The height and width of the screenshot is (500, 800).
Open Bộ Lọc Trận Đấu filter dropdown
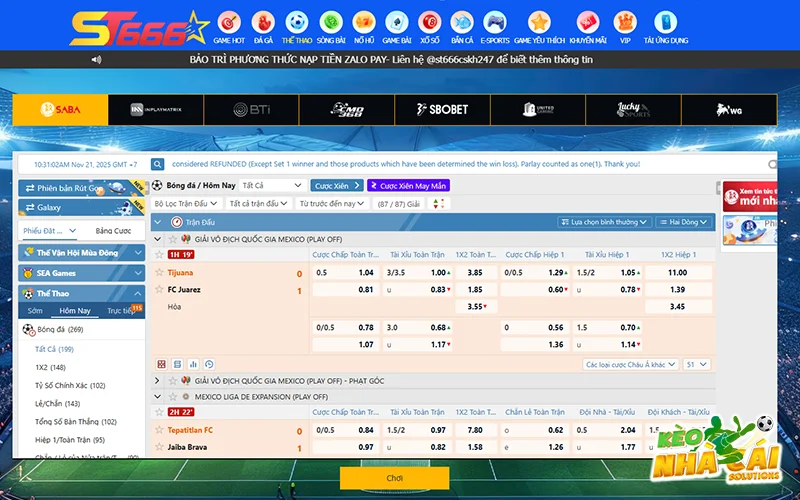(x=187, y=204)
